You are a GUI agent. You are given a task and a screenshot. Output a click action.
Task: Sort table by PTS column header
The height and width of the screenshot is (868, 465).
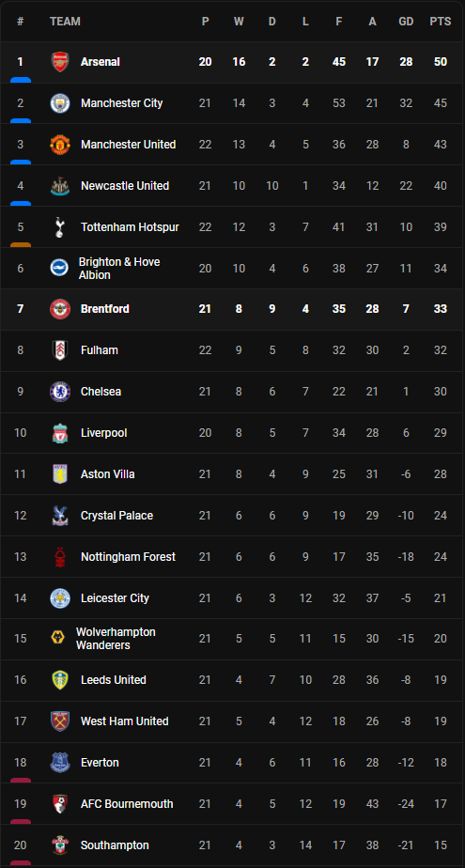pyautogui.click(x=440, y=22)
